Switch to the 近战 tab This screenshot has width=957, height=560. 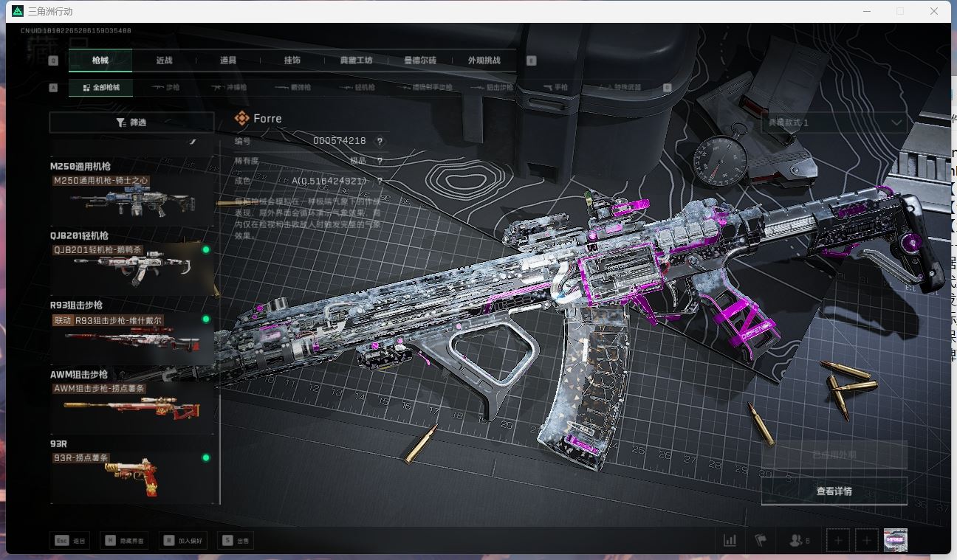[164, 61]
